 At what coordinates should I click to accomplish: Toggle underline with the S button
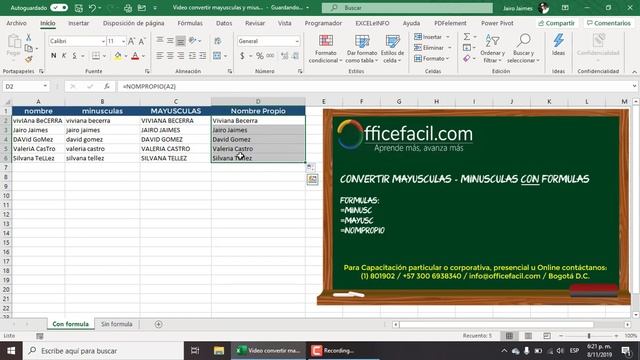tap(74, 56)
